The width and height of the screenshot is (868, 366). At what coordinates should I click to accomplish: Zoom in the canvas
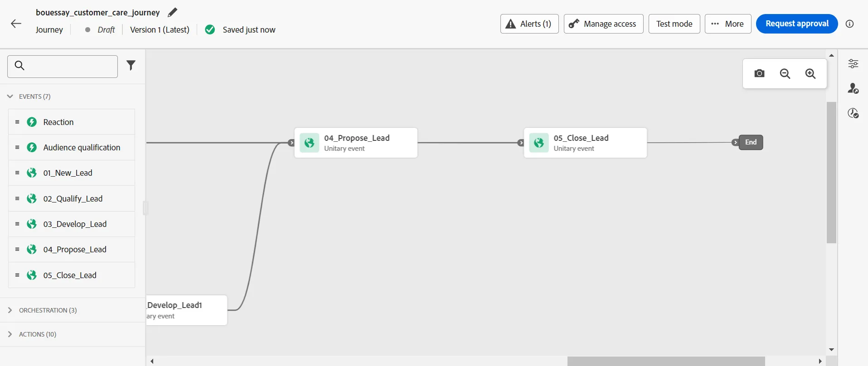click(x=810, y=73)
